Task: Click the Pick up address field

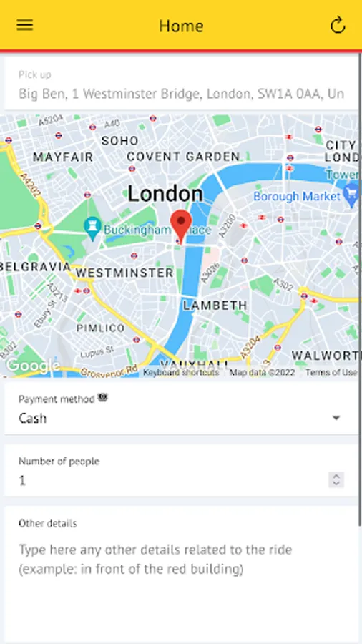Action: (181, 86)
